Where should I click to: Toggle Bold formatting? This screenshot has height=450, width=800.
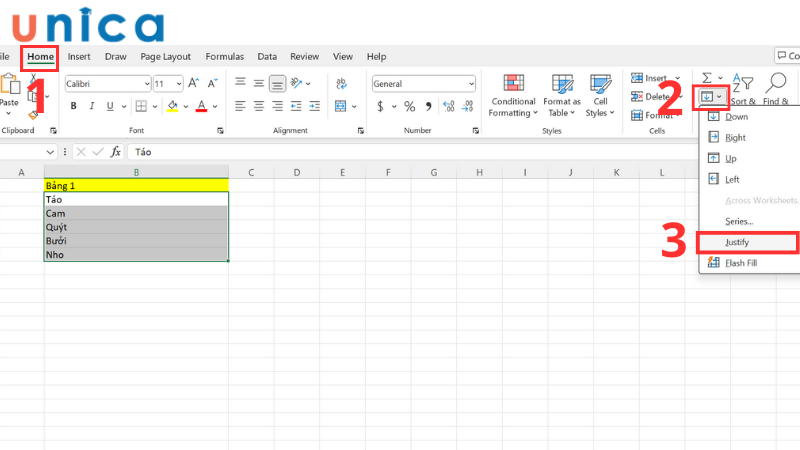point(73,106)
